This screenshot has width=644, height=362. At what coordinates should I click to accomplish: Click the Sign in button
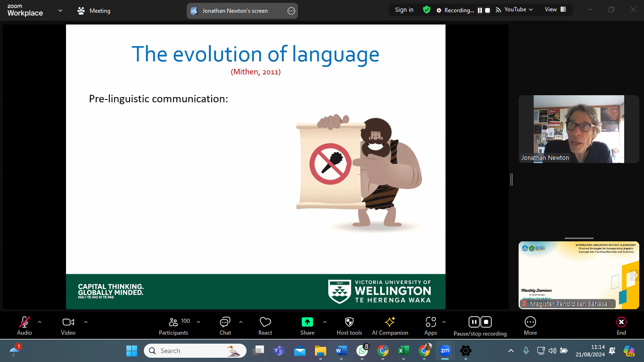404,9
